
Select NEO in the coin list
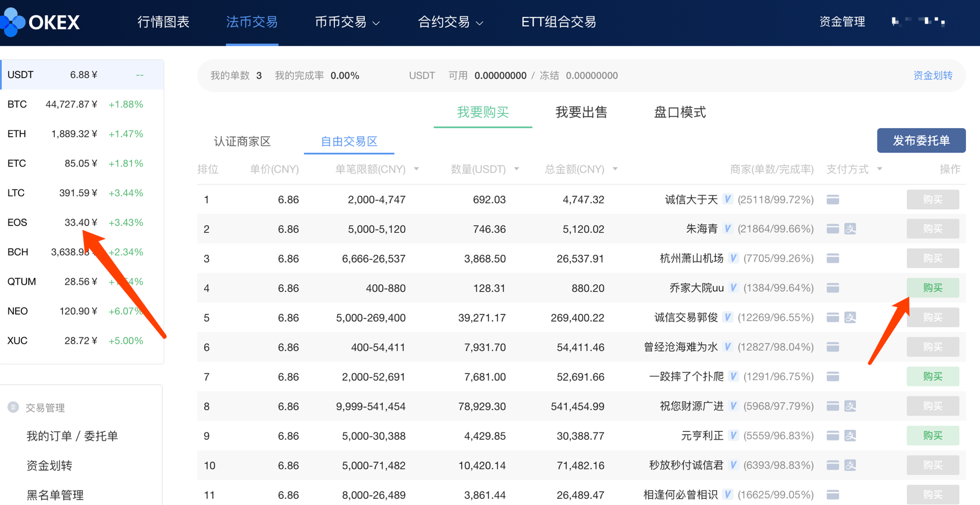pos(82,311)
